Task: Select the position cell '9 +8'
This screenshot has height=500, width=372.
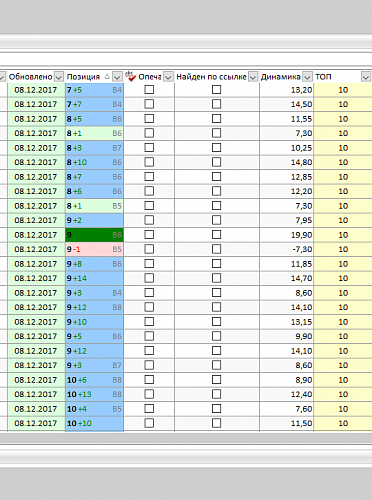Action: [x=94, y=264]
